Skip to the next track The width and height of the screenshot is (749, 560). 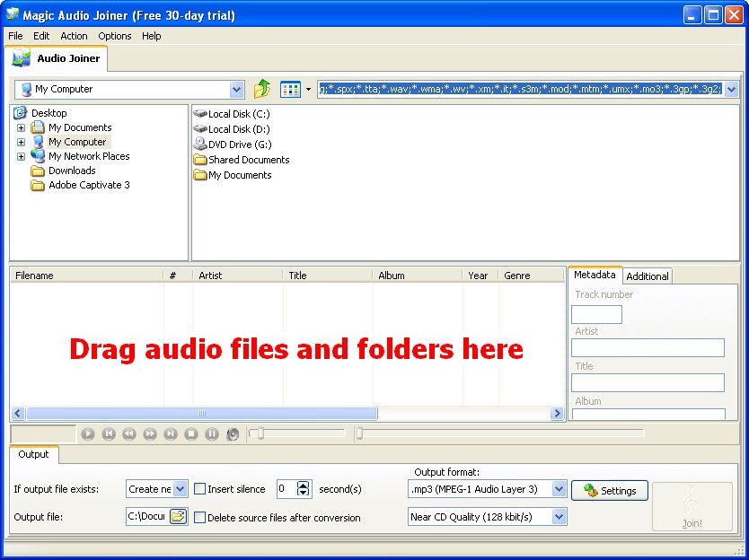[x=171, y=434]
